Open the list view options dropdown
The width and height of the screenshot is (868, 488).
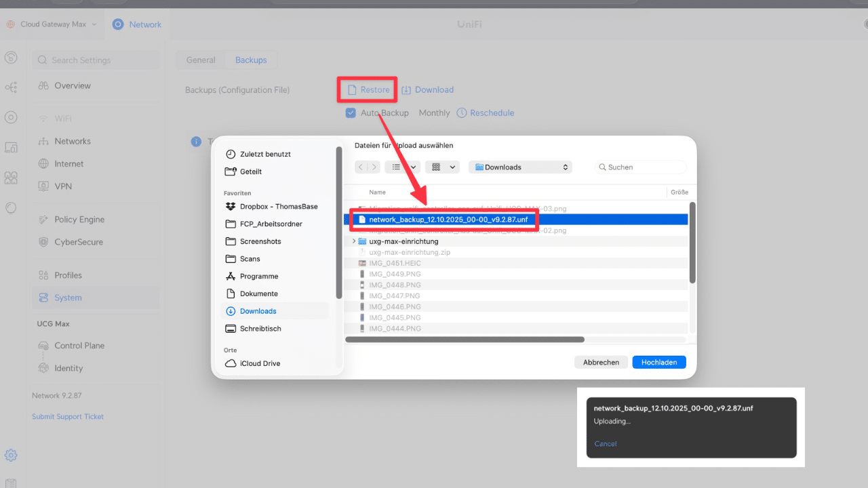tap(402, 167)
